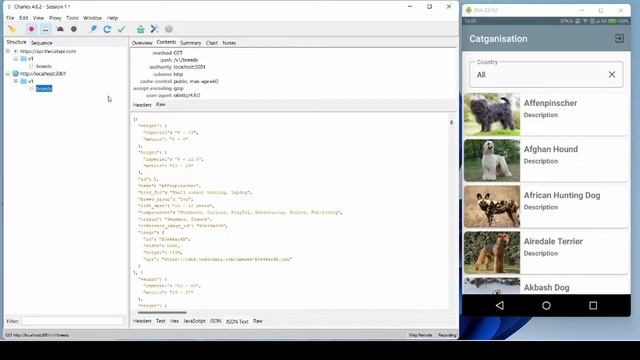Open the Window menu

[x=92, y=18]
